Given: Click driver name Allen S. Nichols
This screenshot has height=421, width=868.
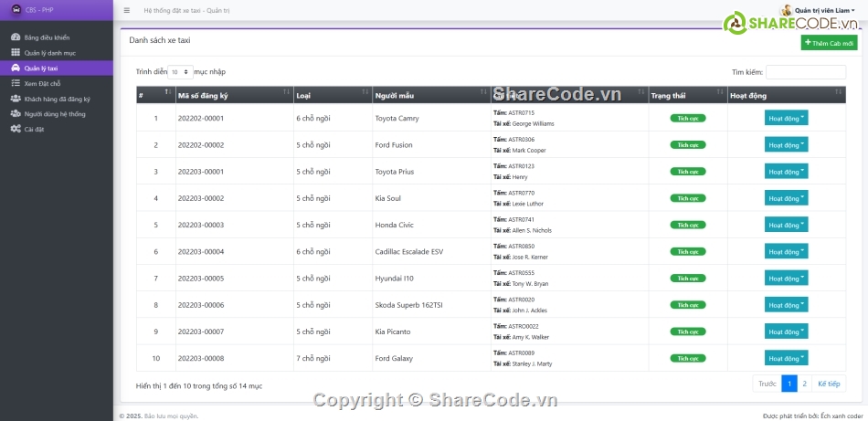Looking at the screenshot, I should pos(532,231).
